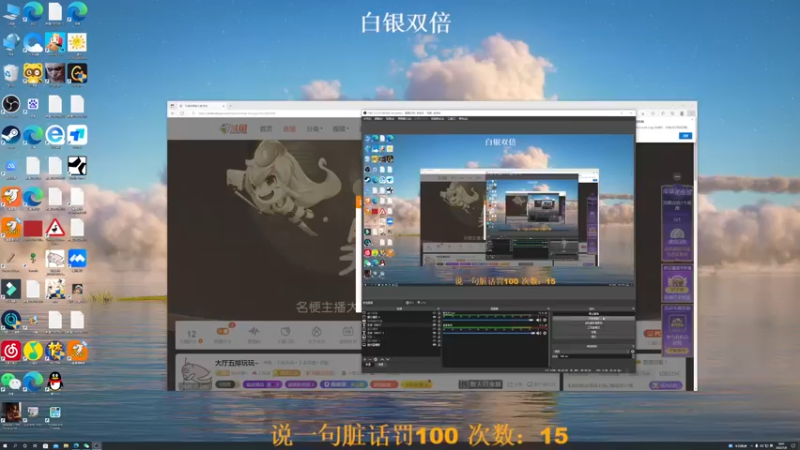Launch NetEase Cloud Music red icon
Viewport: 800px width, 450px height.
point(11,351)
